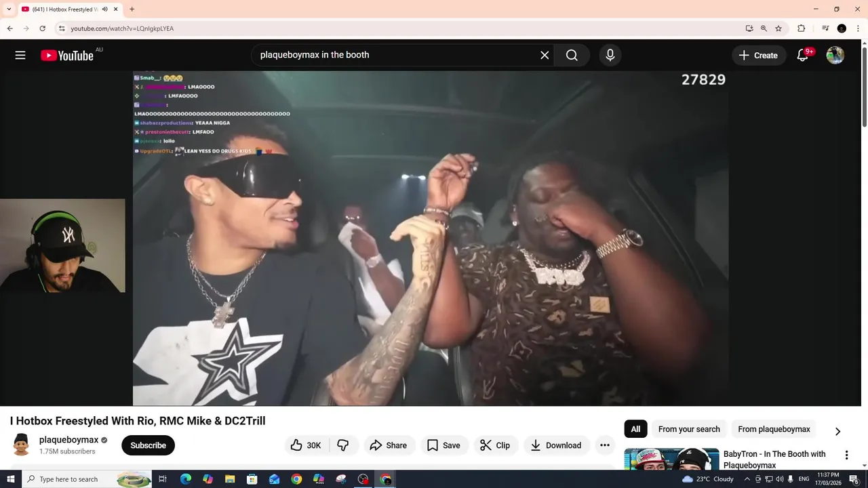Open the taskbar clock and date
868x488 pixels.
829,479
